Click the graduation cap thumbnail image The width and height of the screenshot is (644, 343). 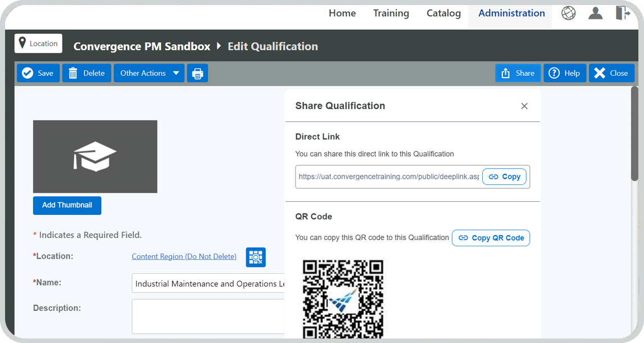(x=95, y=156)
